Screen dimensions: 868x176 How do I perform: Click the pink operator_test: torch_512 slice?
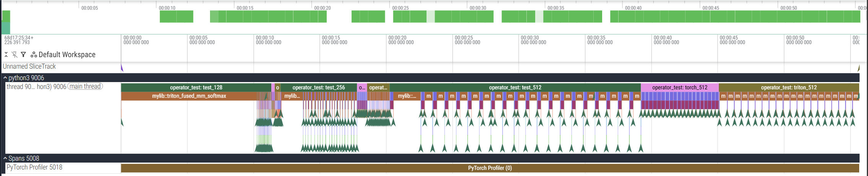tap(679, 87)
